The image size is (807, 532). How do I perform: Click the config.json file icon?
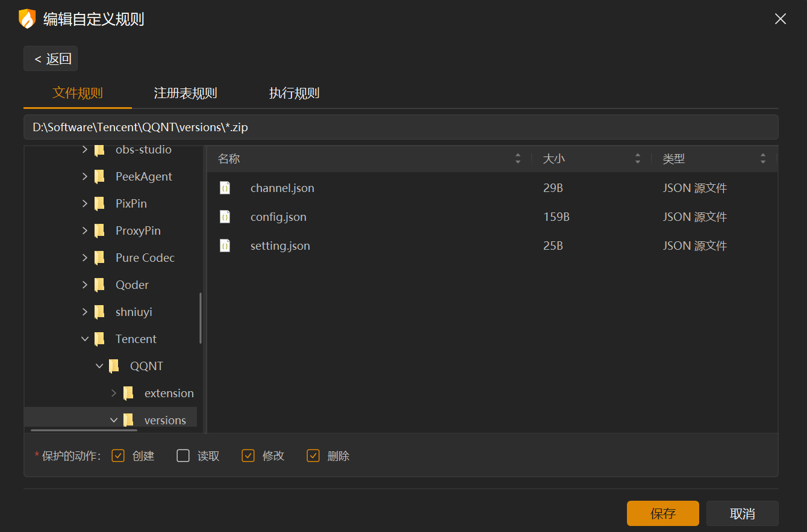tap(225, 217)
